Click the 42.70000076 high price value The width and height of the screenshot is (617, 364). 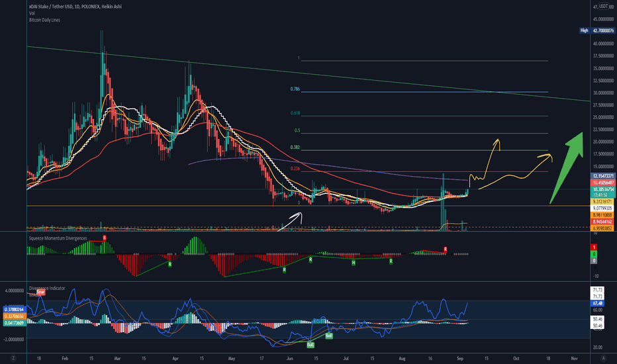[x=603, y=30]
